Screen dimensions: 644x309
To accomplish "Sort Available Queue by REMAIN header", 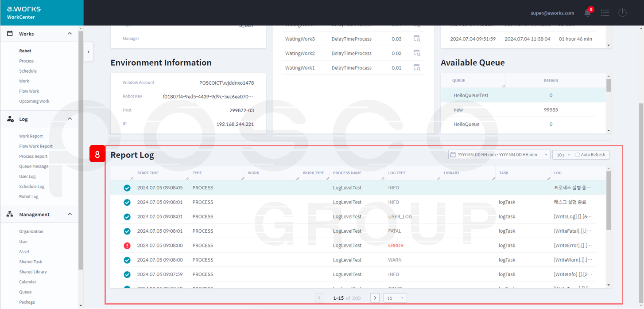I will tap(551, 81).
